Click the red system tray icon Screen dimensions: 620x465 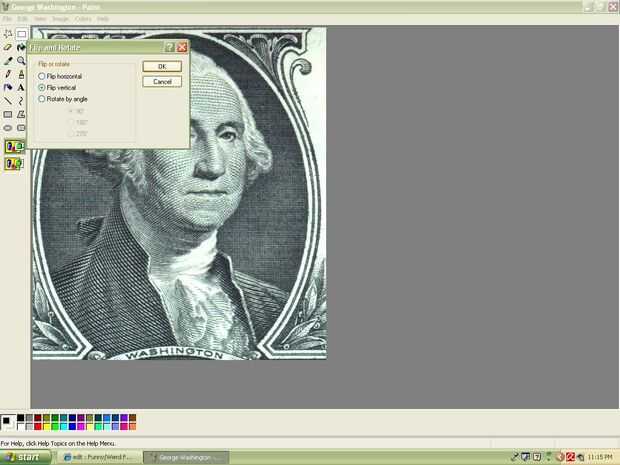(570, 457)
